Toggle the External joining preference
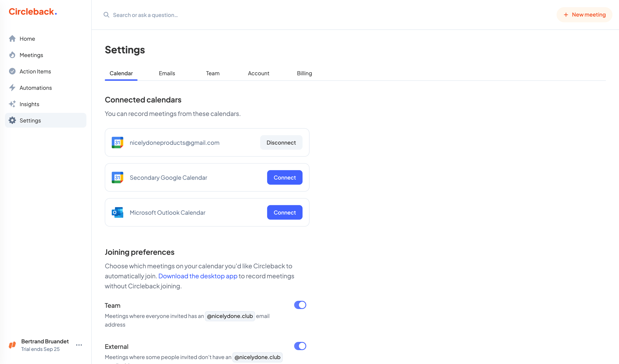619x364 pixels. pos(300,346)
